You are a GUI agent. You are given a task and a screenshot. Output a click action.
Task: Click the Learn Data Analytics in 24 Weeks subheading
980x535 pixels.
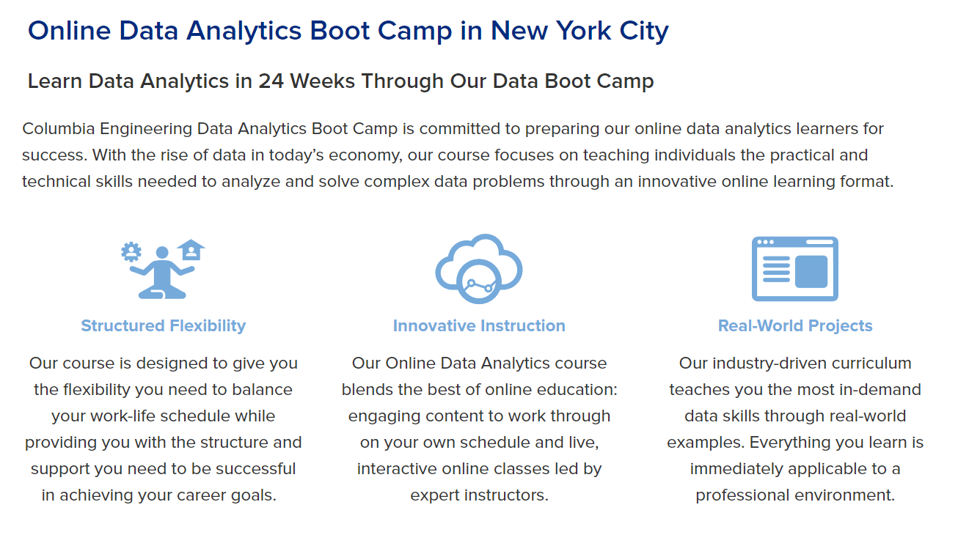pos(340,81)
